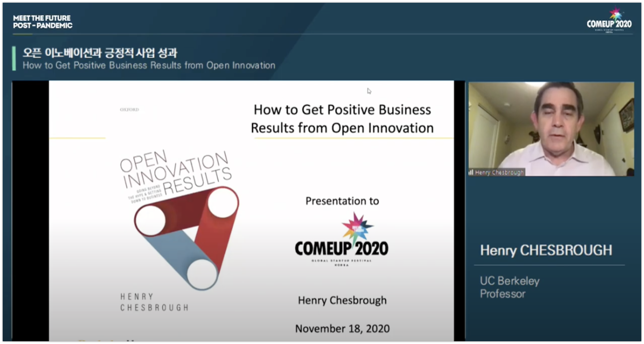Click the large "Henry CHESBROUGH" speaker name
Image resolution: width=644 pixels, height=344 pixels.
pos(546,250)
